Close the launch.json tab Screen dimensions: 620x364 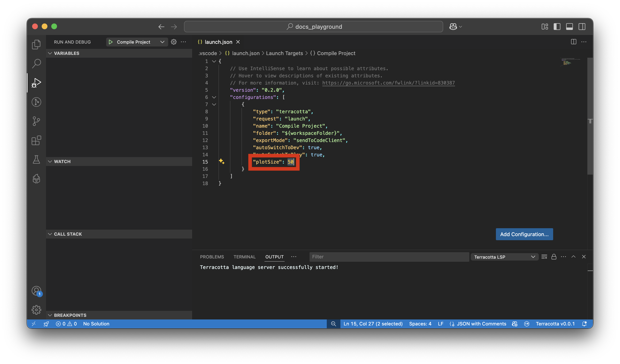coord(238,42)
